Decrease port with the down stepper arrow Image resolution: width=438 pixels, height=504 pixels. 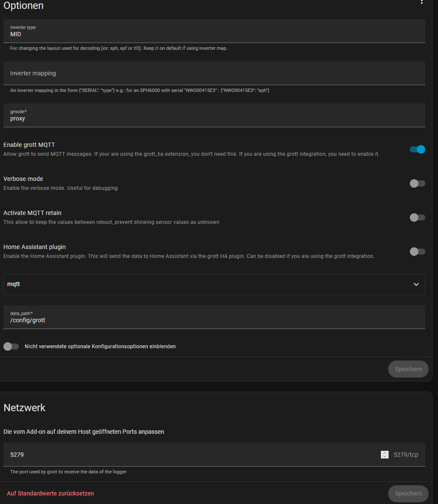tap(385, 456)
